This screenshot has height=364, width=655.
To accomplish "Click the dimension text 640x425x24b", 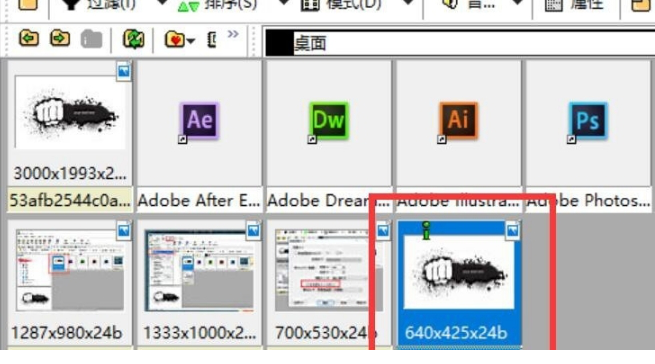I will 456,333.
